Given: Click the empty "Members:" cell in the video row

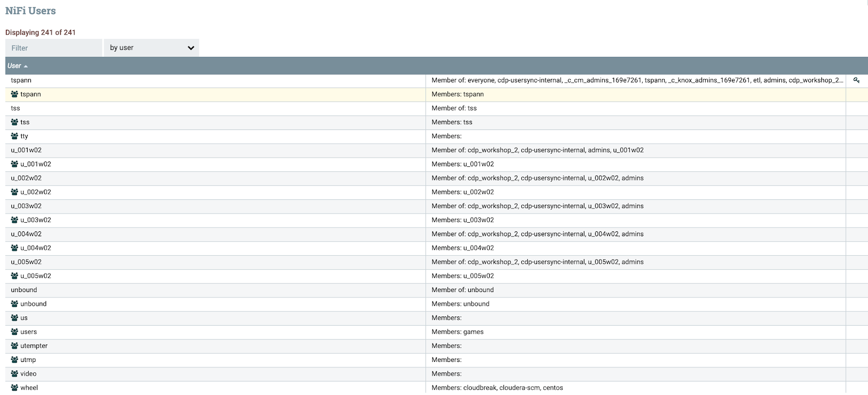Looking at the screenshot, I should pyautogui.click(x=636, y=374).
